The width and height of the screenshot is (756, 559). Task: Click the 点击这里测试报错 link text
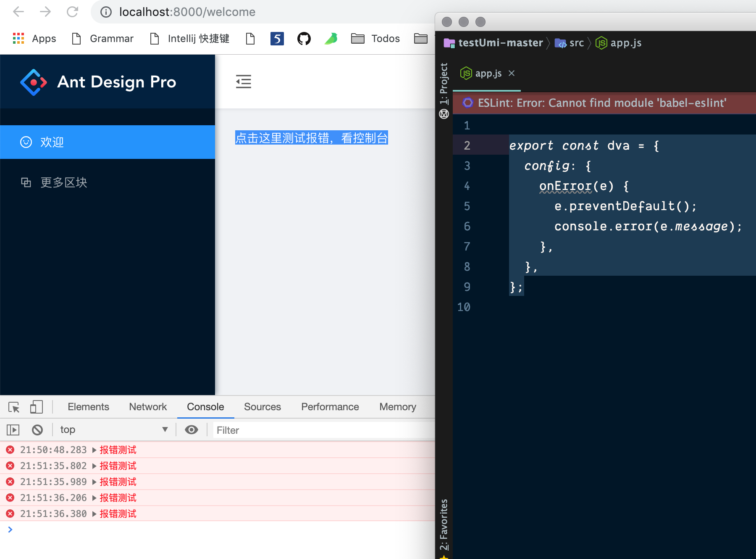(312, 138)
